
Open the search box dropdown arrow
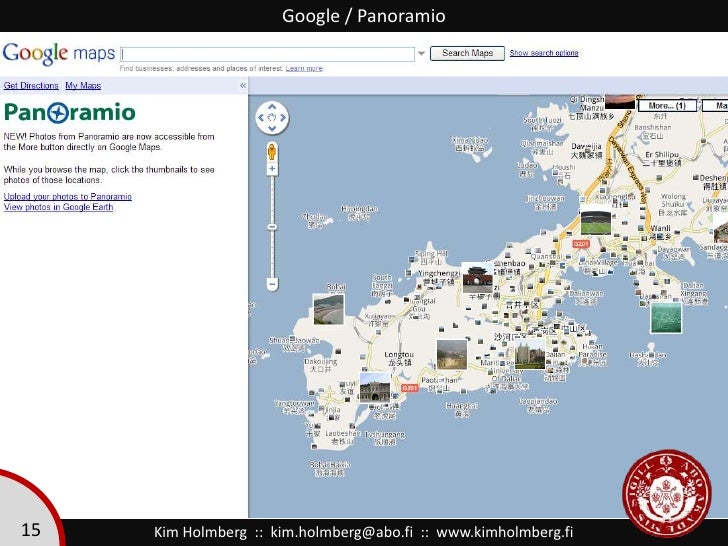[421, 53]
